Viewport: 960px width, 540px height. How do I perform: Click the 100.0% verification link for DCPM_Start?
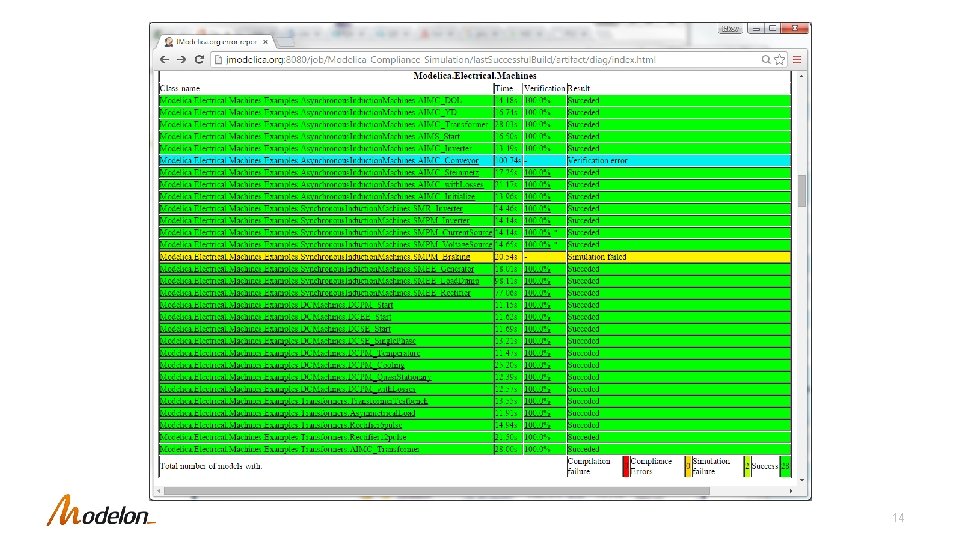click(537, 305)
